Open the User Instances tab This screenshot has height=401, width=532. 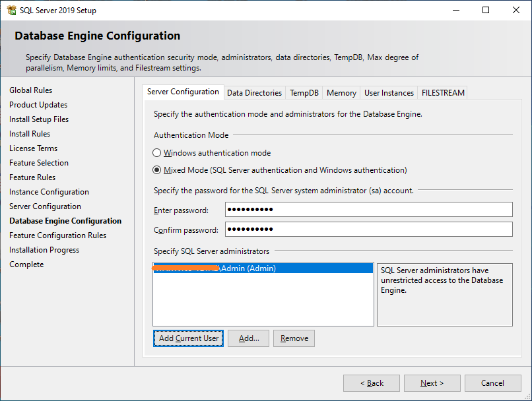389,93
